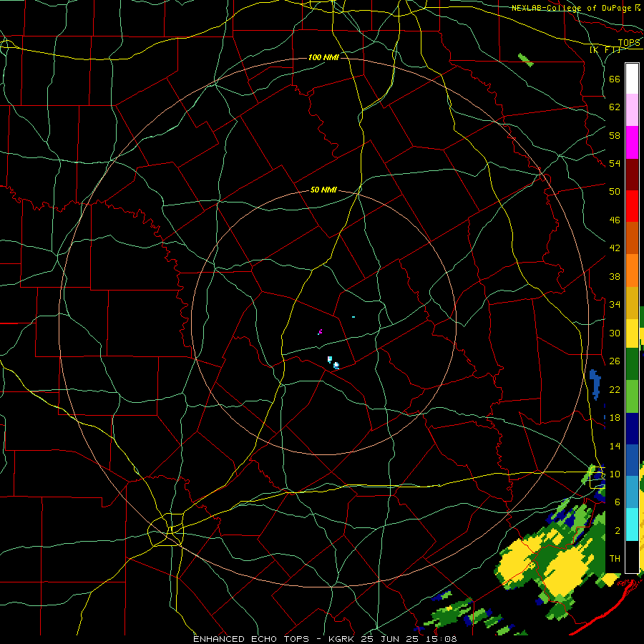Image resolution: width=644 pixels, height=644 pixels.
Task: Select the dark red (maroon) legend swatch
Action: pyautogui.click(x=632, y=174)
